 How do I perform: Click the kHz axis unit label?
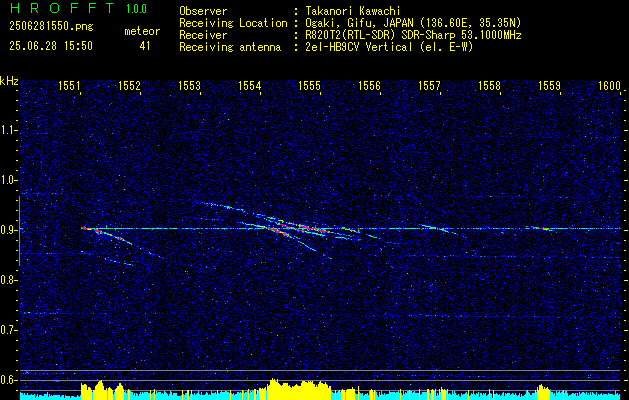[9, 81]
